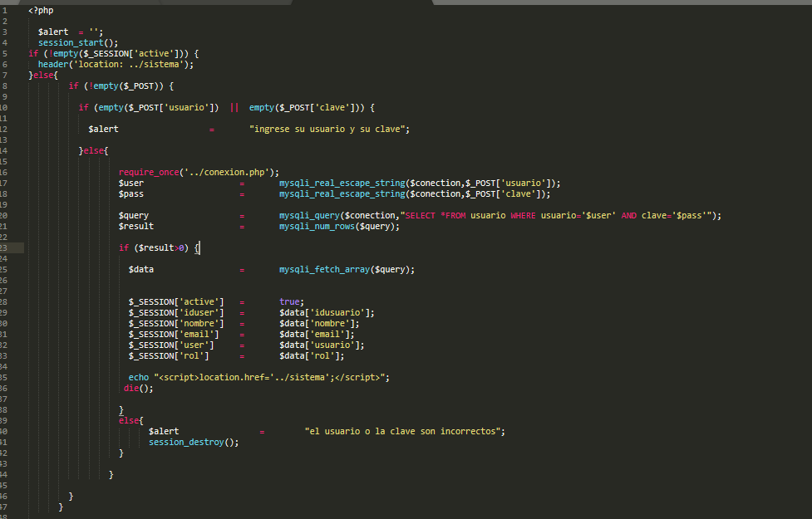Click the $data['email'] expression
Viewport: 812px width, 519px height.
pos(314,335)
